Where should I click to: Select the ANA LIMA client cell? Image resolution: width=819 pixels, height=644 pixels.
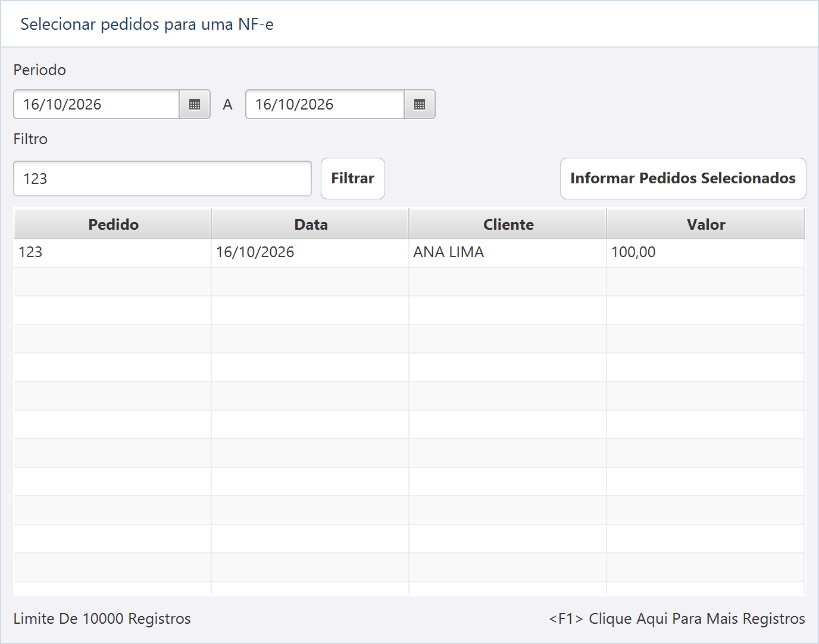pyautogui.click(x=508, y=252)
